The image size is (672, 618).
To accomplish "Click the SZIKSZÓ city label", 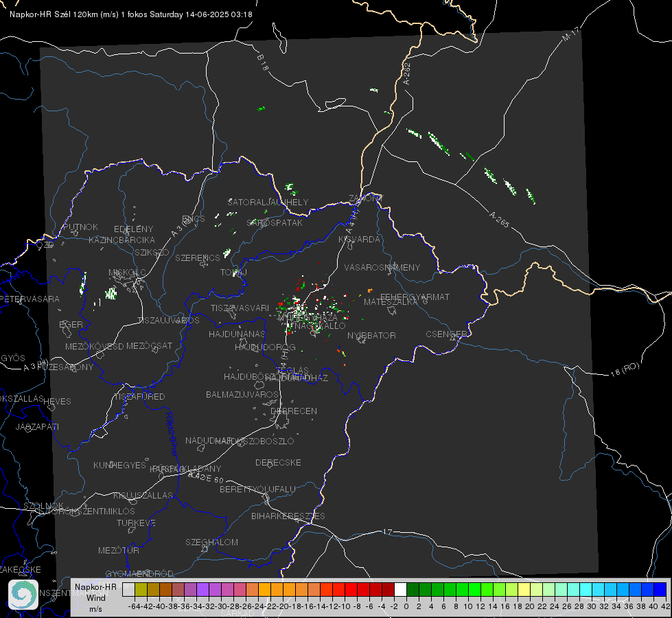I will 152,252.
